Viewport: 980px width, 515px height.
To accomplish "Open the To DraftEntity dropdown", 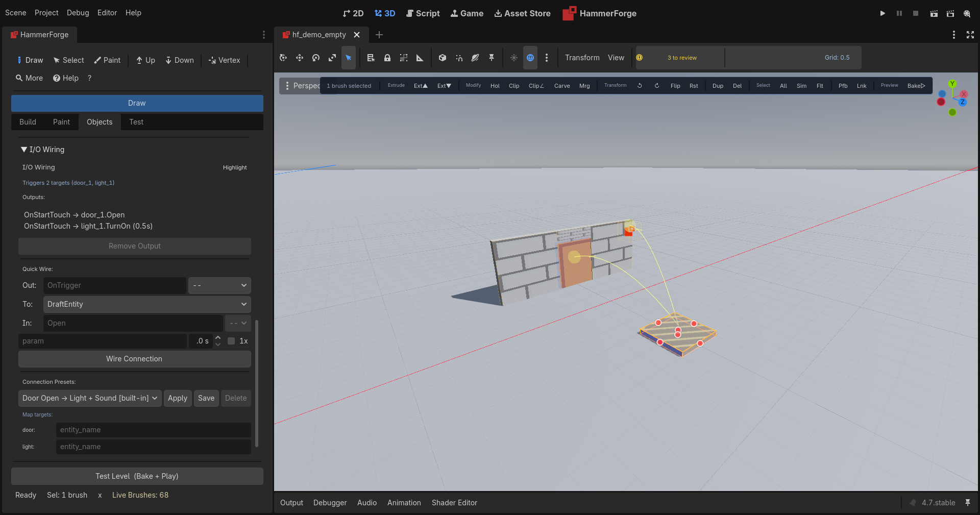I will pyautogui.click(x=147, y=304).
